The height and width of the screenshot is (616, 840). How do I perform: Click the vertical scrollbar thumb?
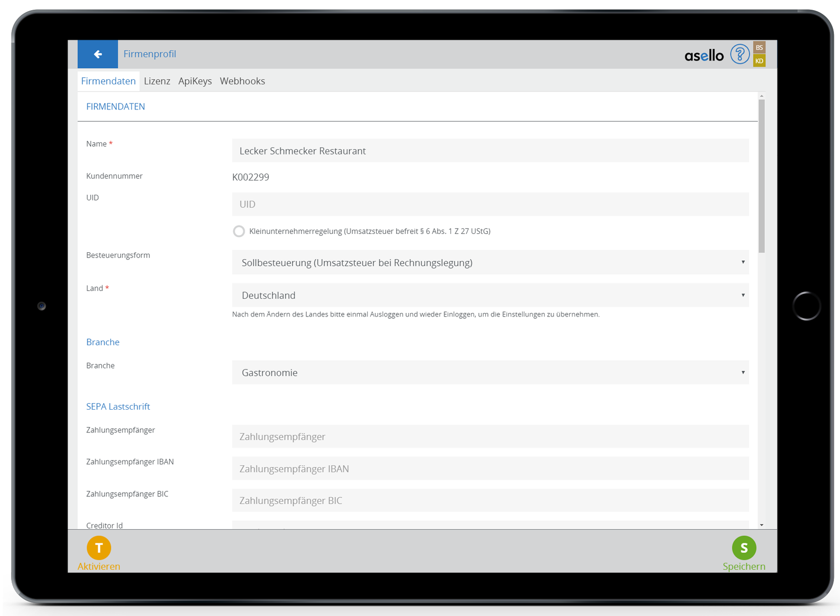pyautogui.click(x=761, y=176)
